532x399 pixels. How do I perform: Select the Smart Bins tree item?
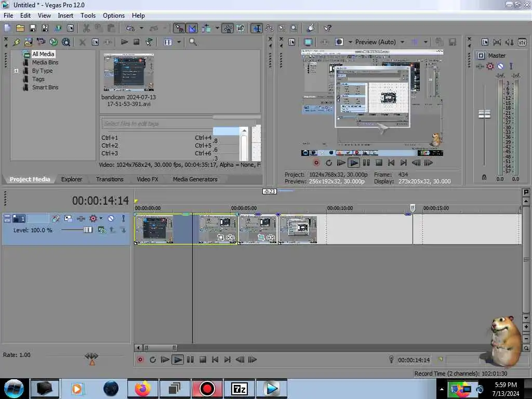(x=45, y=87)
